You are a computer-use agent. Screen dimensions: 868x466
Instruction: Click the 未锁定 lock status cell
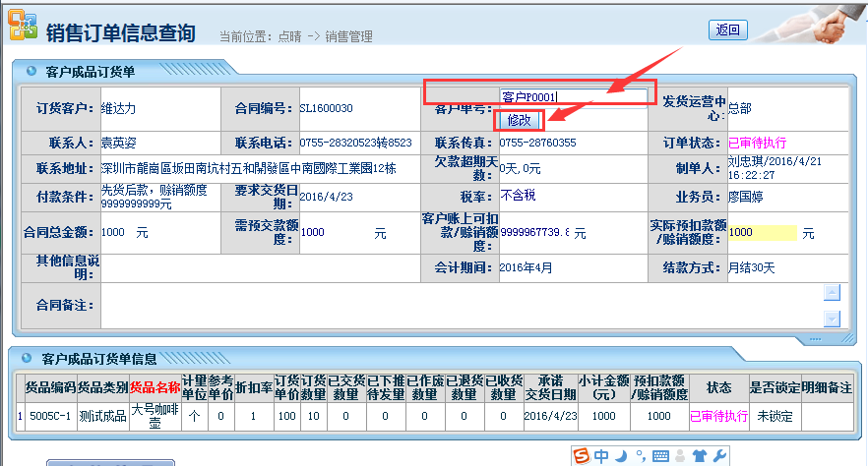pos(775,416)
